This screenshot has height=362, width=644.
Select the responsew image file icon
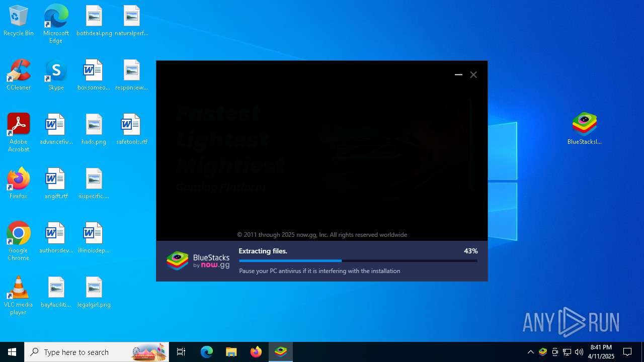pos(131,75)
